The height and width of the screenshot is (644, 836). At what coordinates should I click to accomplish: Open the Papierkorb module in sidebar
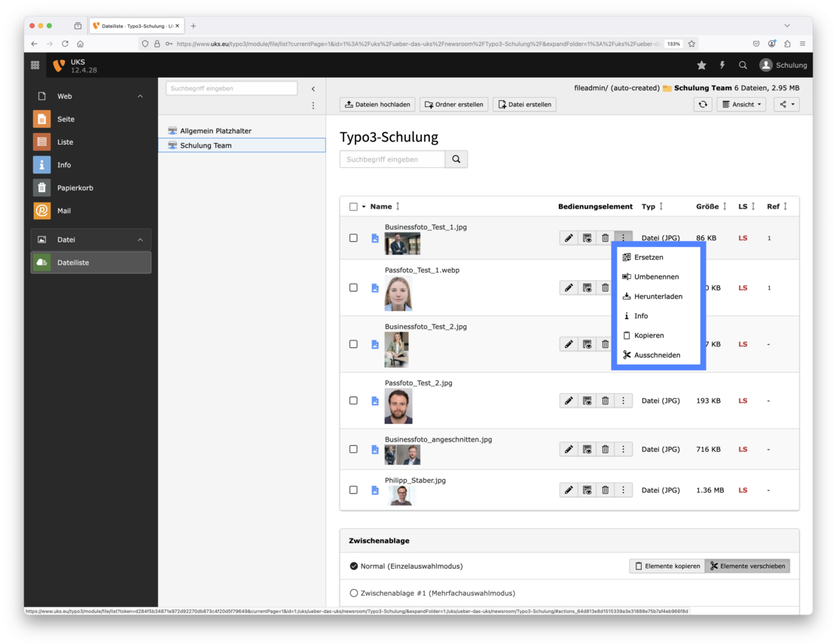(x=75, y=188)
